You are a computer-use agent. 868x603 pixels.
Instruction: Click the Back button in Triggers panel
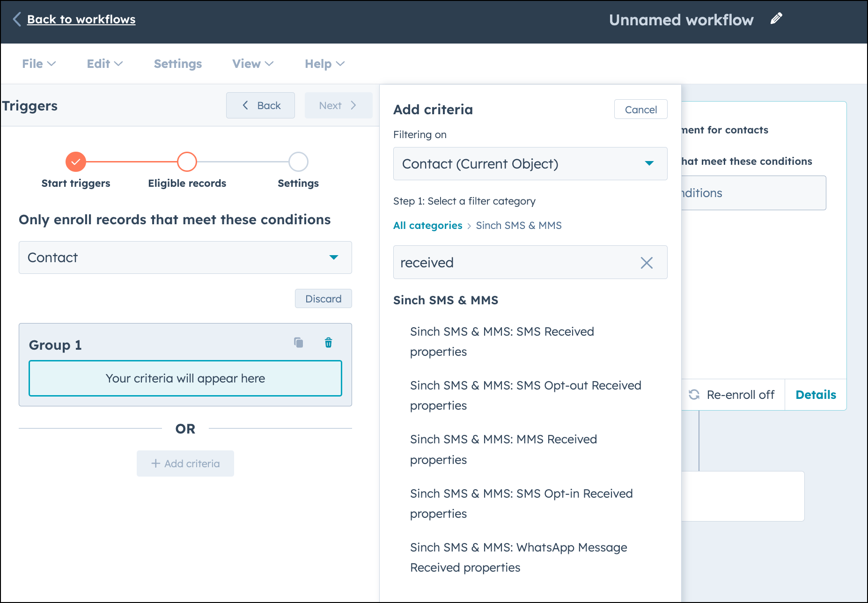point(261,105)
